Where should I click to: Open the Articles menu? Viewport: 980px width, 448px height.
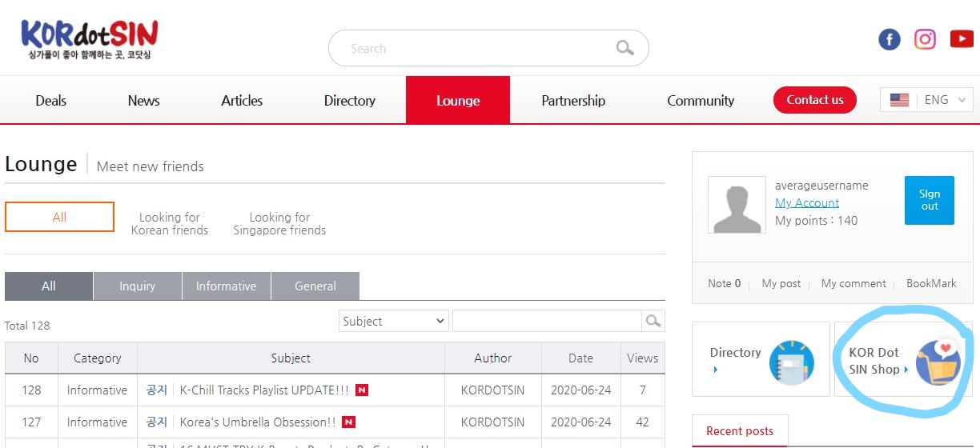pyautogui.click(x=242, y=101)
